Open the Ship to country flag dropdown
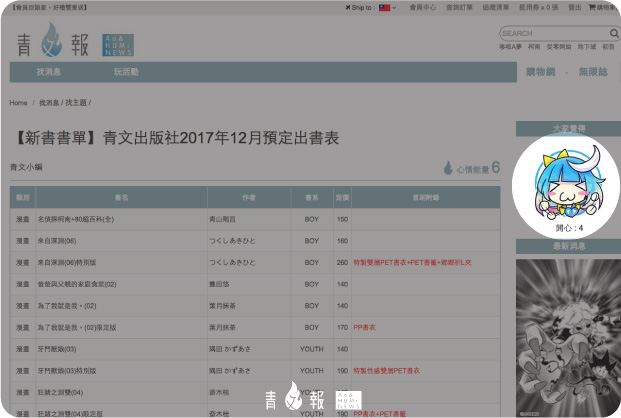Image resolution: width=621 pixels, height=418 pixels. pos(387,8)
